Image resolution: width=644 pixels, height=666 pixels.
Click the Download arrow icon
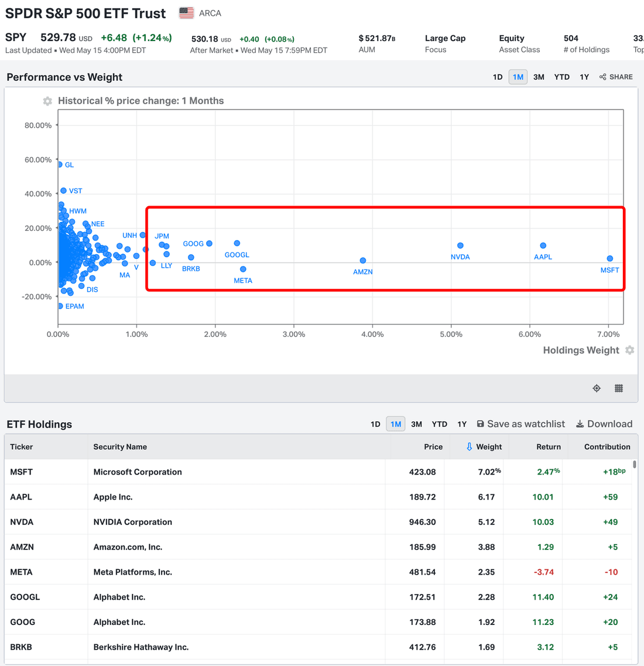click(580, 424)
